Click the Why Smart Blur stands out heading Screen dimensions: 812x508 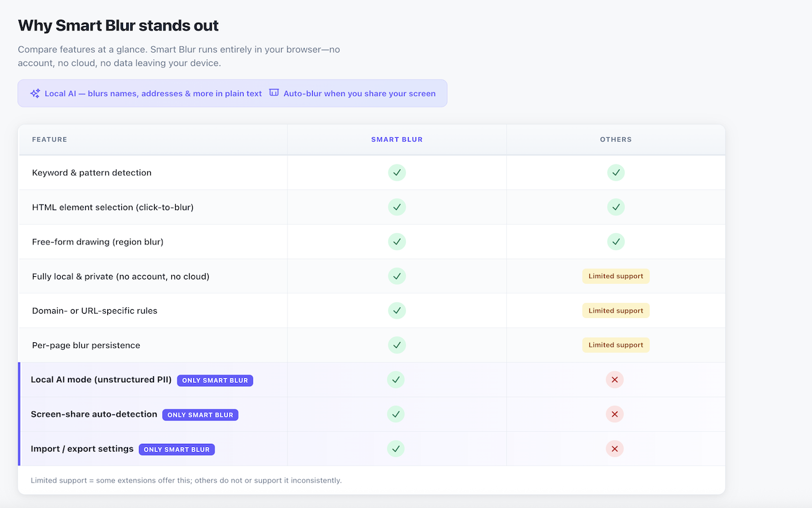click(x=118, y=25)
